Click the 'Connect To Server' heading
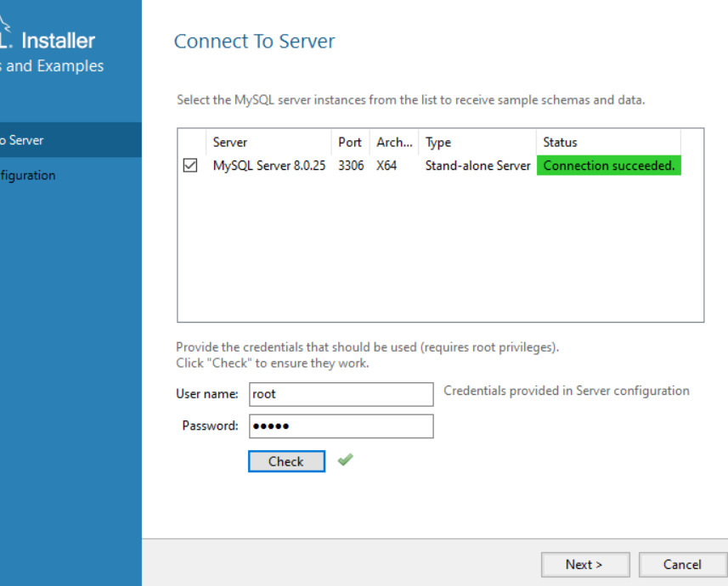The width and height of the screenshot is (728, 586). tap(255, 42)
